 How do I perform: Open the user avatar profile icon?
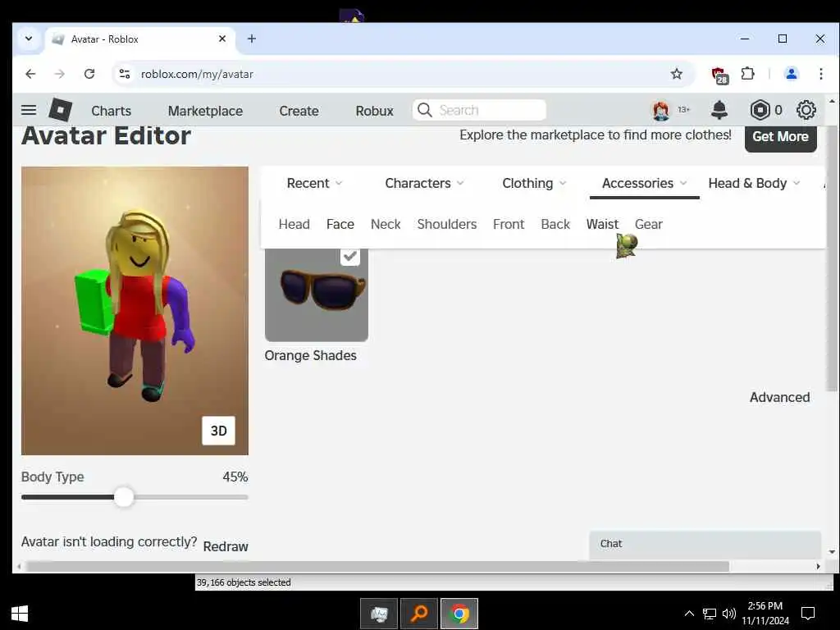coord(660,111)
